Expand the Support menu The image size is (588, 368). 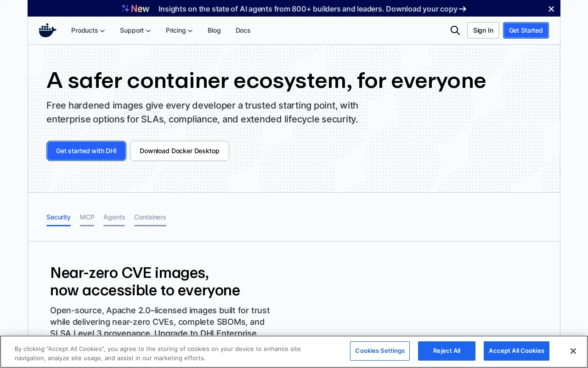(x=135, y=30)
